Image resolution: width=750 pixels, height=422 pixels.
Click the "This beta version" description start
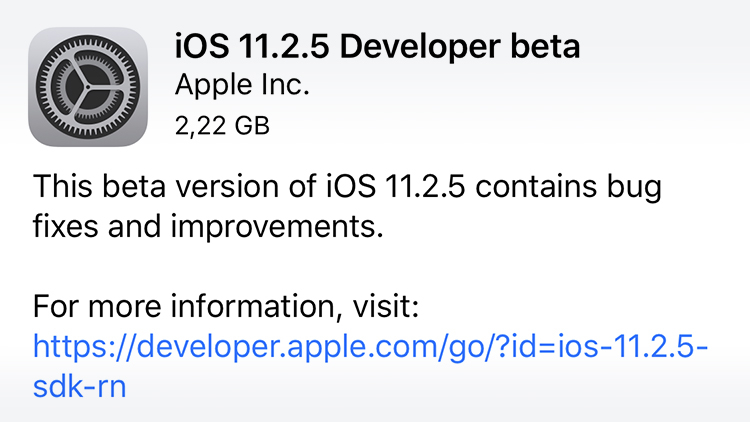tap(156, 186)
